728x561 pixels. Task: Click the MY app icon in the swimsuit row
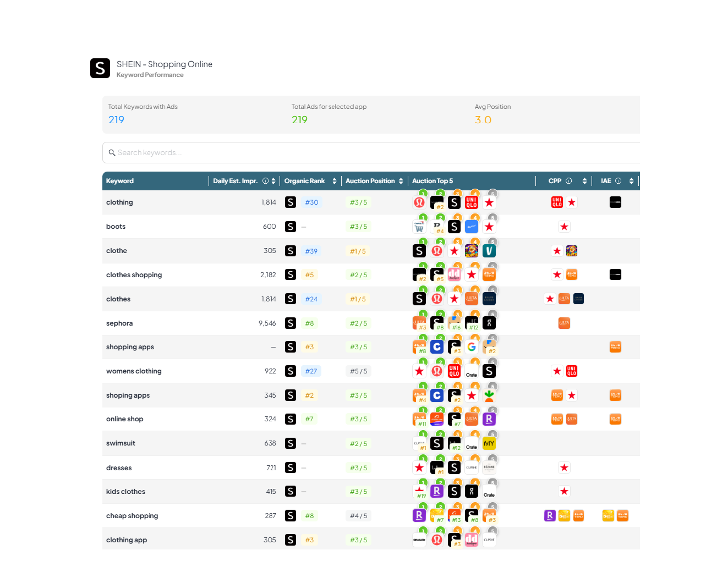coord(489,444)
